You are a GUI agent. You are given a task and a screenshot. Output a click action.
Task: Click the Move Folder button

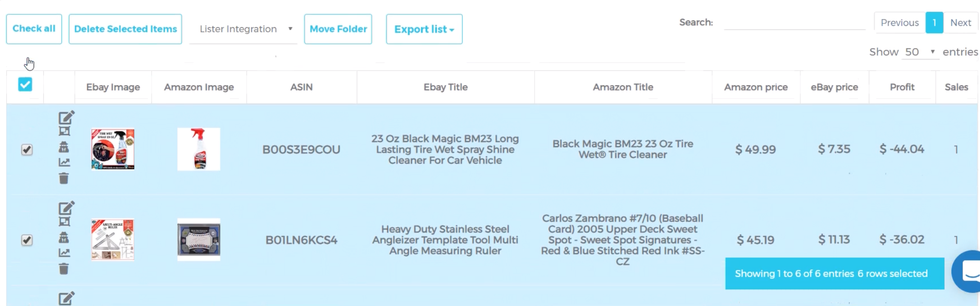(x=338, y=29)
